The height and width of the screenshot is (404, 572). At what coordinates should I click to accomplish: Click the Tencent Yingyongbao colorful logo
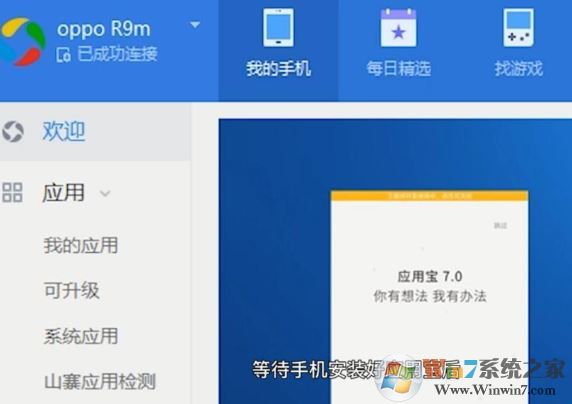[x=23, y=41]
